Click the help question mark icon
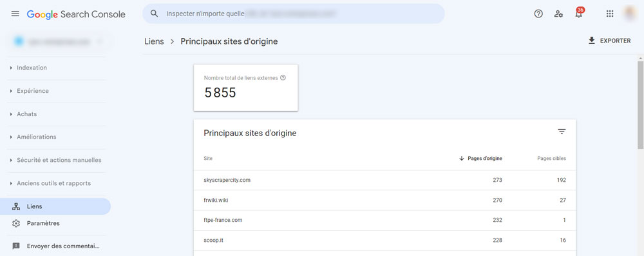The image size is (644, 256). (x=538, y=14)
